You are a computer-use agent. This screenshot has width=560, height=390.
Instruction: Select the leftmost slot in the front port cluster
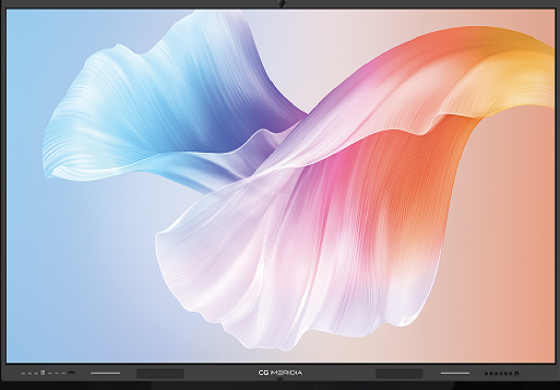(x=23, y=374)
